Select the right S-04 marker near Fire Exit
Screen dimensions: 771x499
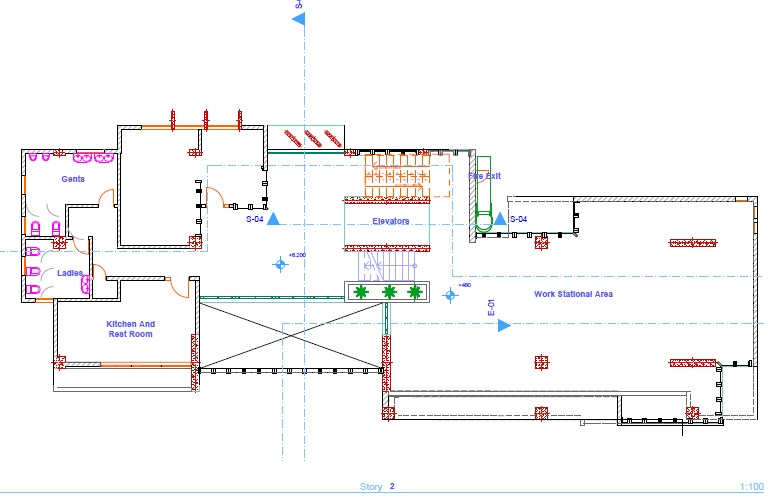coord(502,219)
